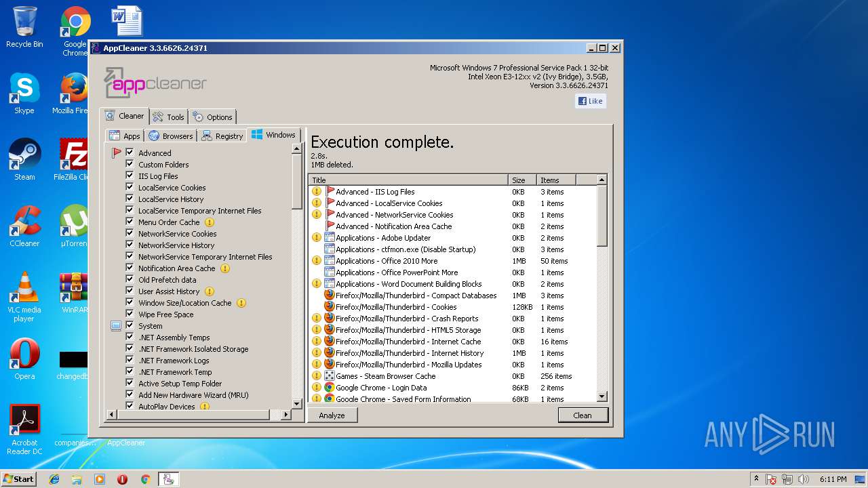The height and width of the screenshot is (488, 868).
Task: Open Recycle Bin on desktop
Action: [24, 27]
